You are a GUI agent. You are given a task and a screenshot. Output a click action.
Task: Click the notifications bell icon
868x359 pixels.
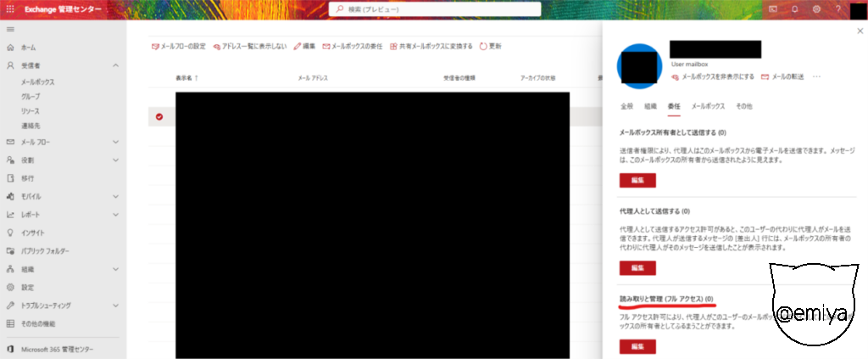[x=795, y=9]
